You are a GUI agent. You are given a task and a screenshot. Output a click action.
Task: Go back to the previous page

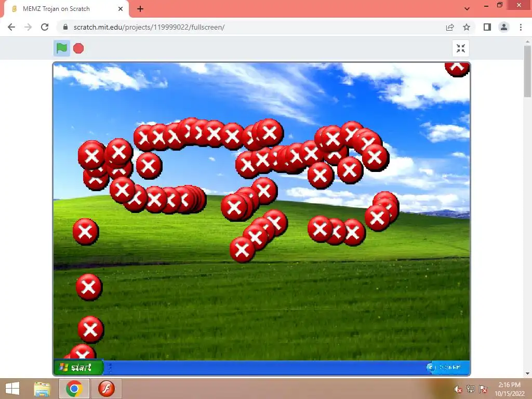point(11,27)
